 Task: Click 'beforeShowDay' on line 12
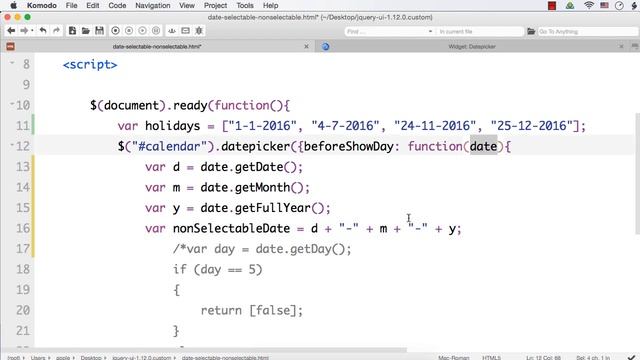349,146
